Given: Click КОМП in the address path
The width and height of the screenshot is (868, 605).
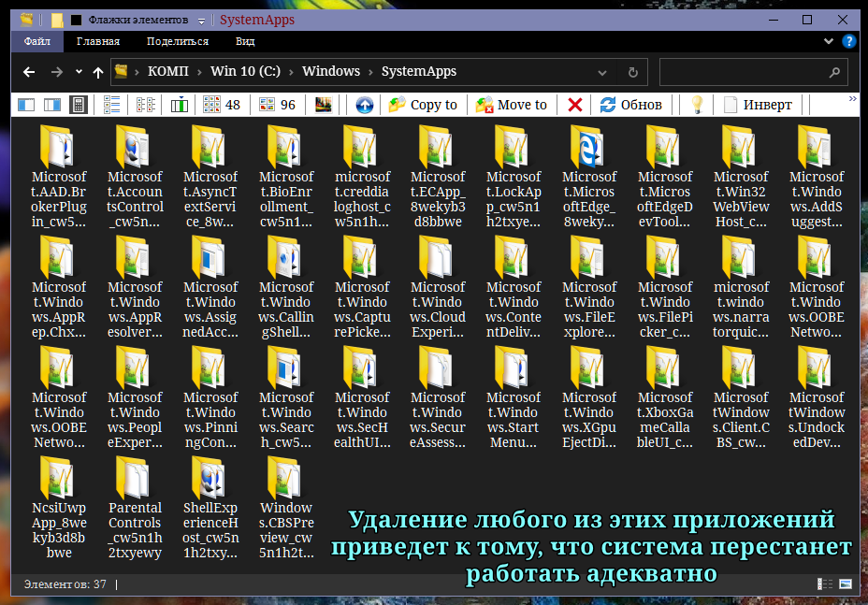Looking at the screenshot, I should point(168,71).
